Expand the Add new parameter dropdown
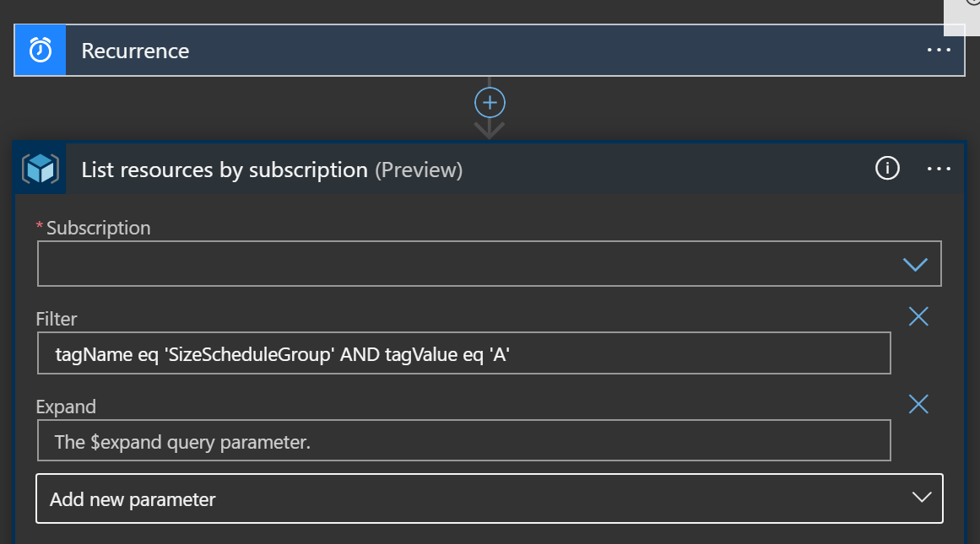The width and height of the screenshot is (980, 544). click(x=490, y=498)
